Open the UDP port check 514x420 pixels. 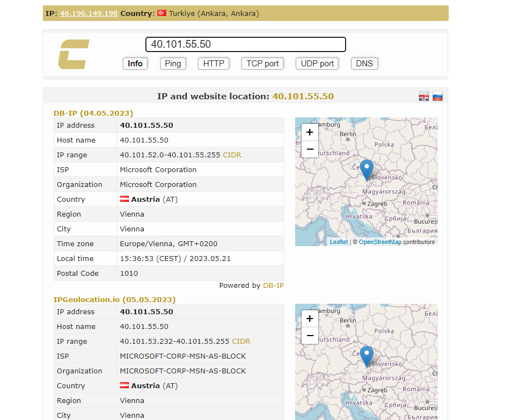pos(317,64)
